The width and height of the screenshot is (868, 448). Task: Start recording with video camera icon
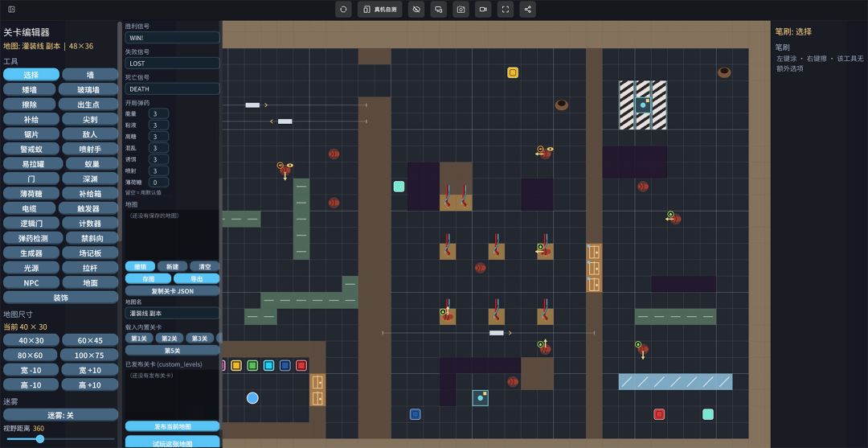point(483,10)
